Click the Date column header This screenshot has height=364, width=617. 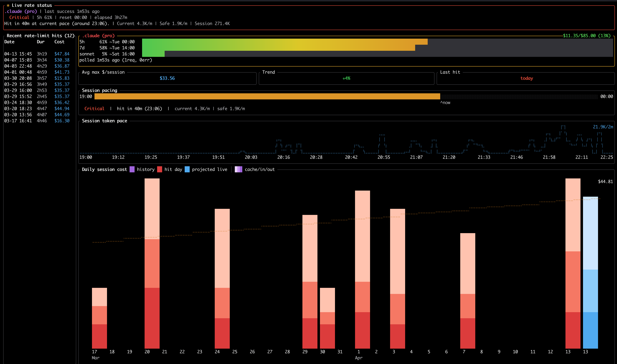click(9, 42)
